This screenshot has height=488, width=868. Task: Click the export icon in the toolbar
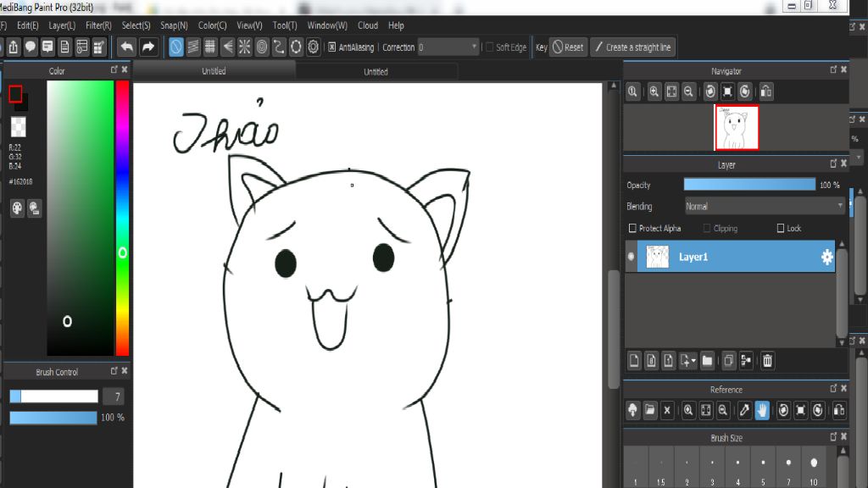point(14,47)
